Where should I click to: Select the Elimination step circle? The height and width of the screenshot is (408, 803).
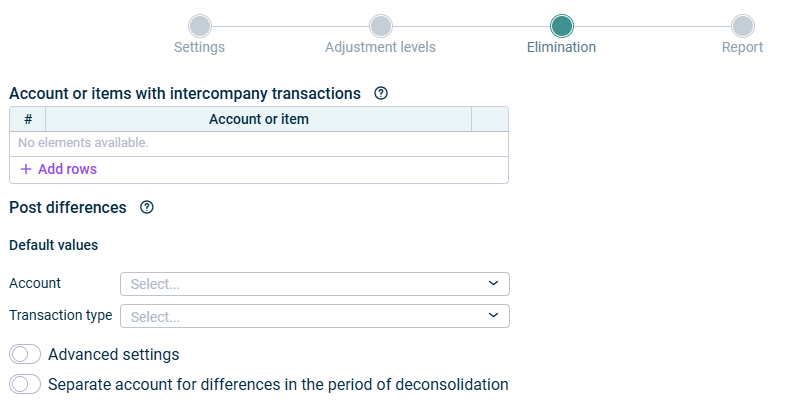pos(562,26)
